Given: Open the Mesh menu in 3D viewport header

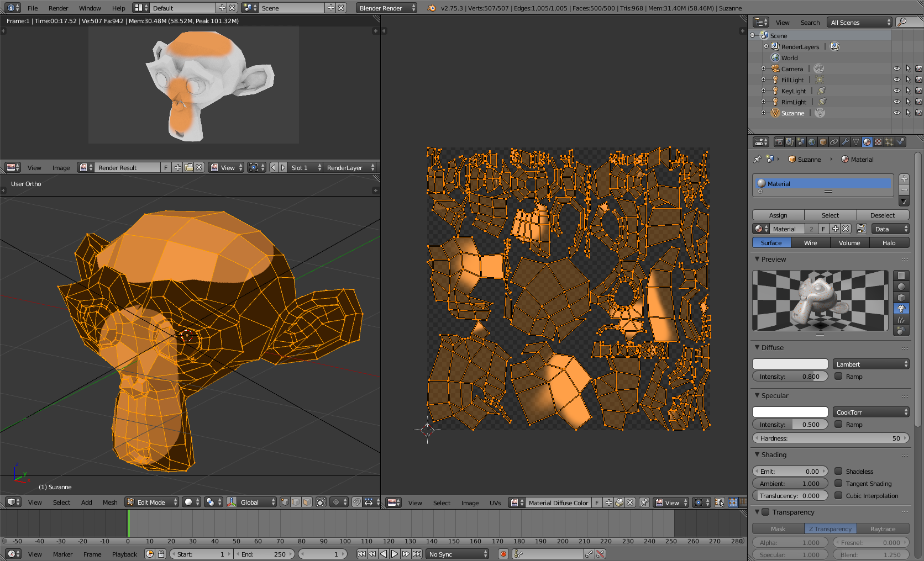Looking at the screenshot, I should [110, 502].
